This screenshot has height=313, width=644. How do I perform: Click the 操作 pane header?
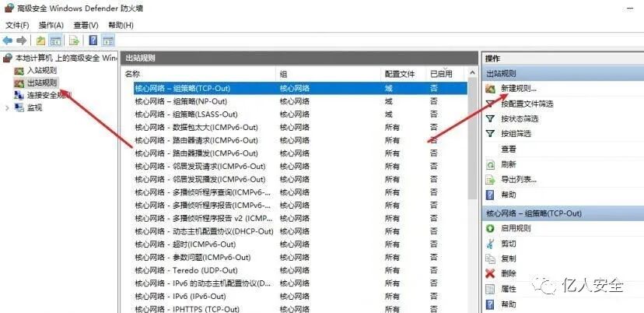[563, 59]
